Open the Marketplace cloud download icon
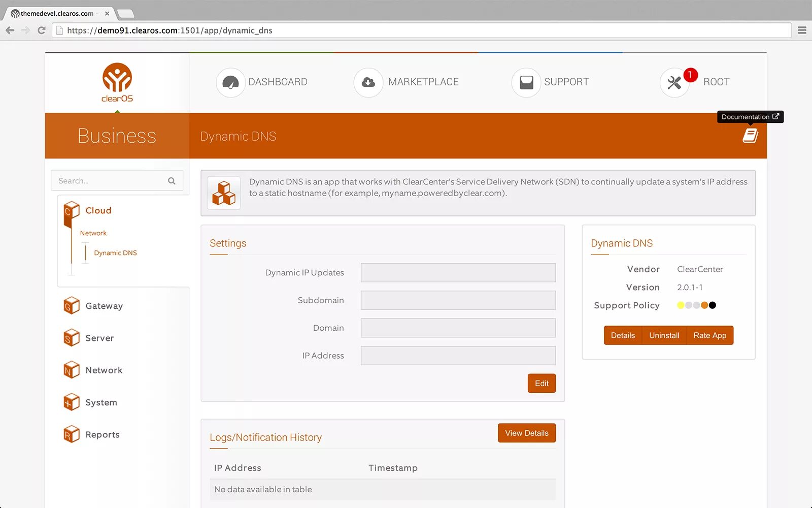 368,82
